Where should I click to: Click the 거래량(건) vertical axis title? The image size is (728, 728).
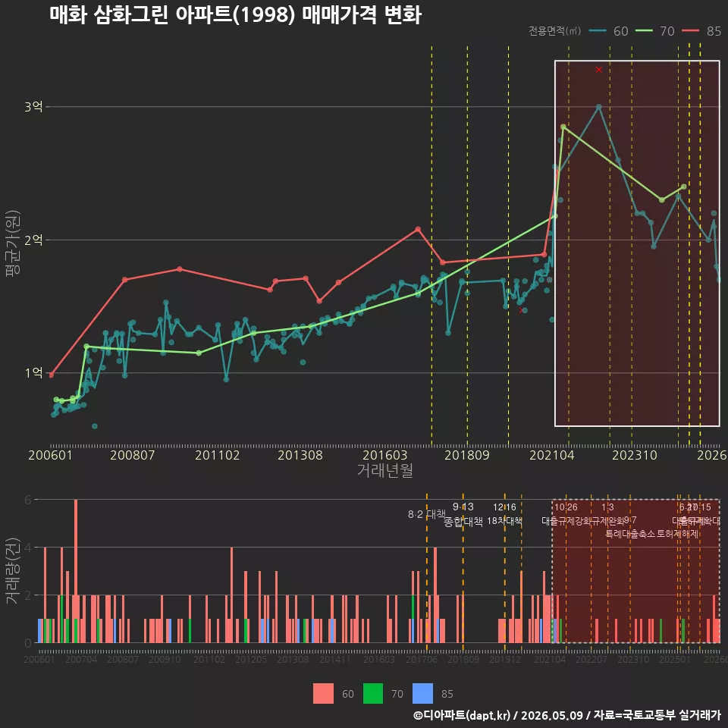(13, 571)
